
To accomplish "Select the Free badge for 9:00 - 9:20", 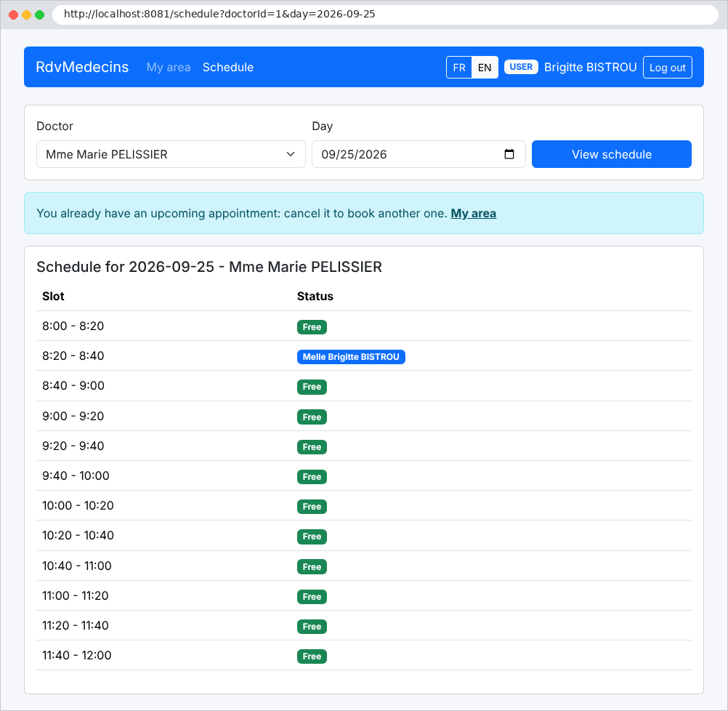I will click(x=312, y=417).
